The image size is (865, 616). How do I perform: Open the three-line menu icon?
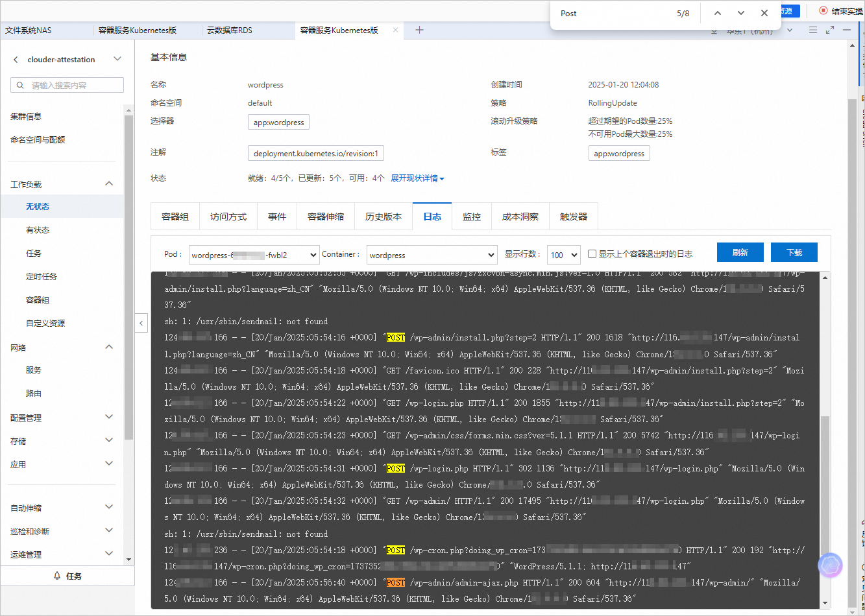coord(813,30)
